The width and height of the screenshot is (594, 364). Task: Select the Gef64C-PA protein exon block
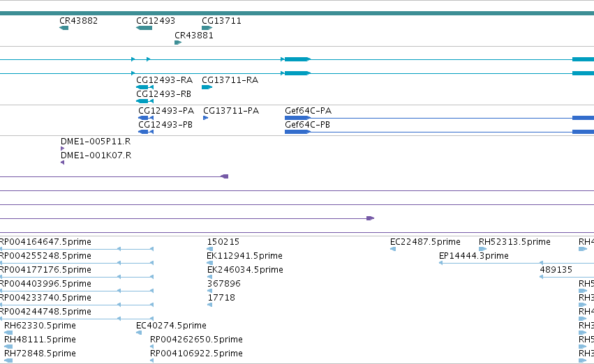click(x=297, y=118)
